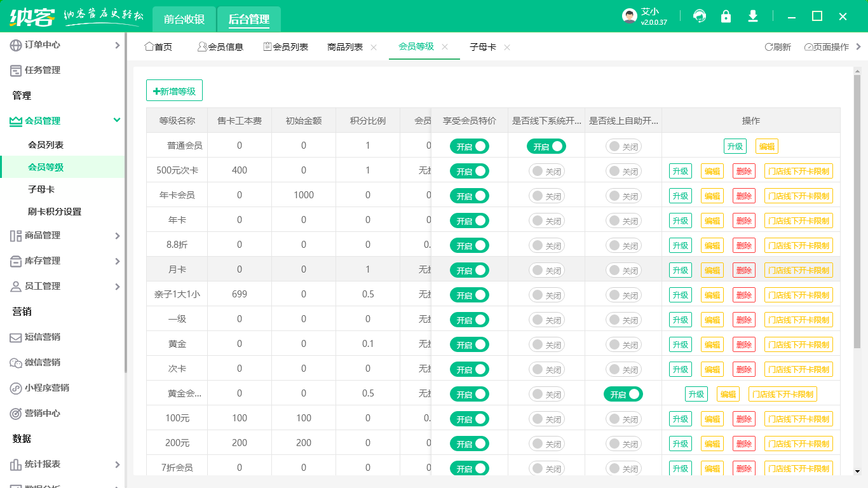868x488 pixels.
Task: Disable the 开启 toggle for 黄金会... row
Action: tap(623, 394)
